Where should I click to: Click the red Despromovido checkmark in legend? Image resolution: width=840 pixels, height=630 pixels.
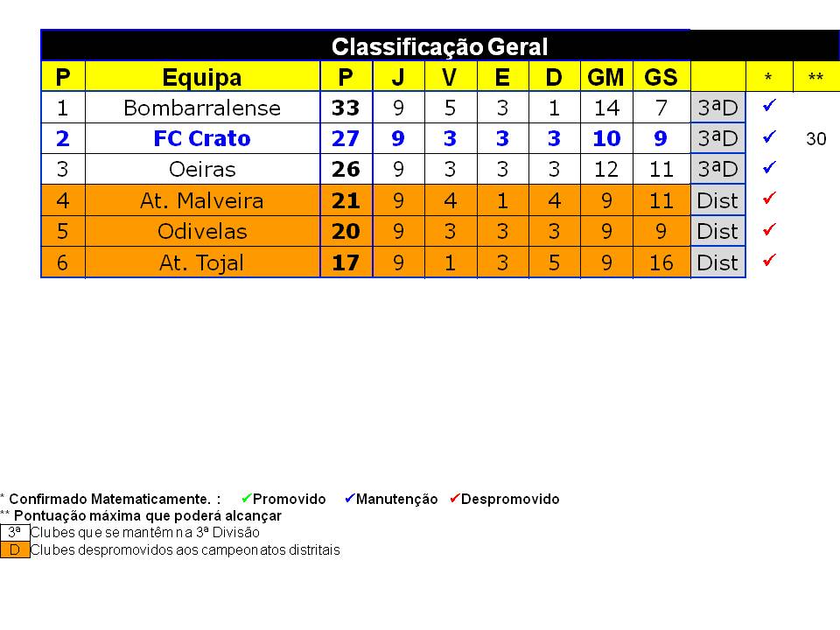click(455, 498)
